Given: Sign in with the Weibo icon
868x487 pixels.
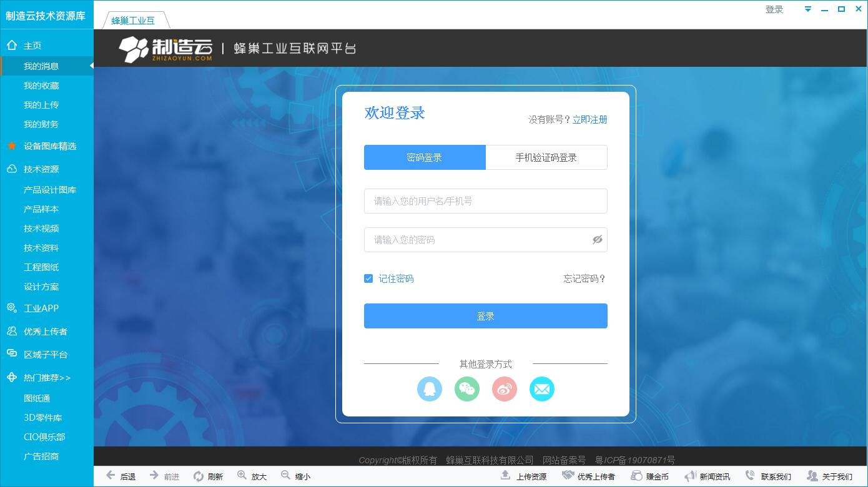Looking at the screenshot, I should point(505,389).
